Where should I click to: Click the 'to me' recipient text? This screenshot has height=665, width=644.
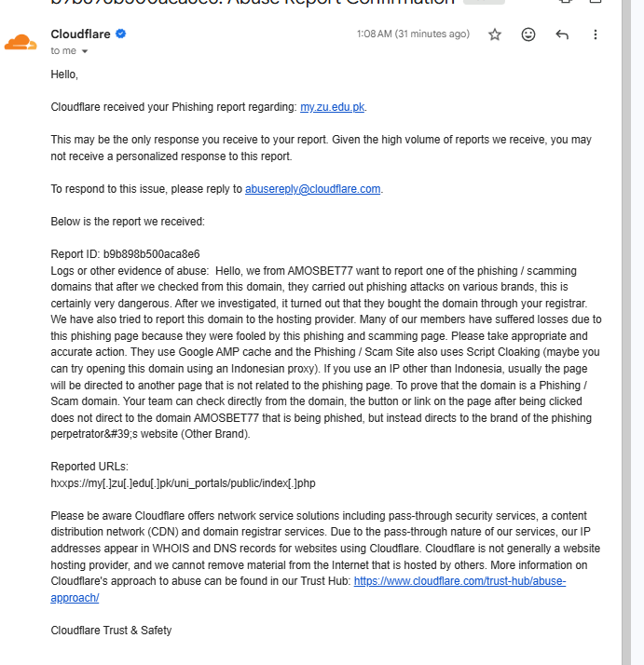tap(63, 51)
